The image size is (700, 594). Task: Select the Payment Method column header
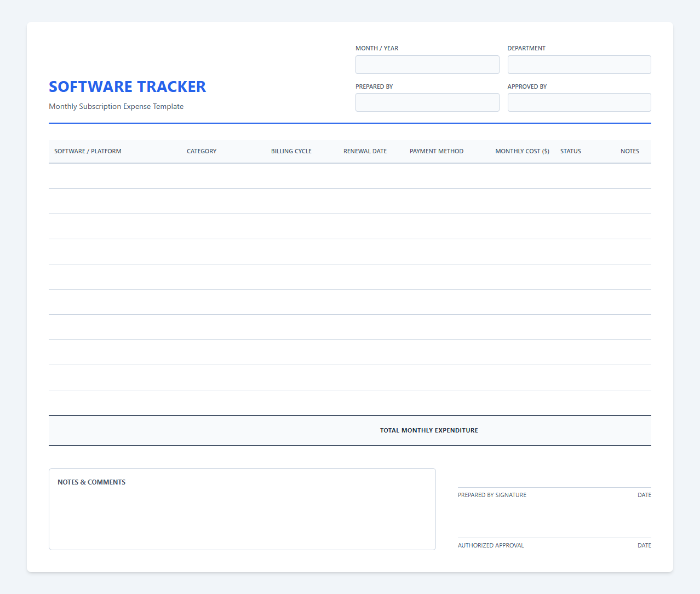click(x=437, y=151)
